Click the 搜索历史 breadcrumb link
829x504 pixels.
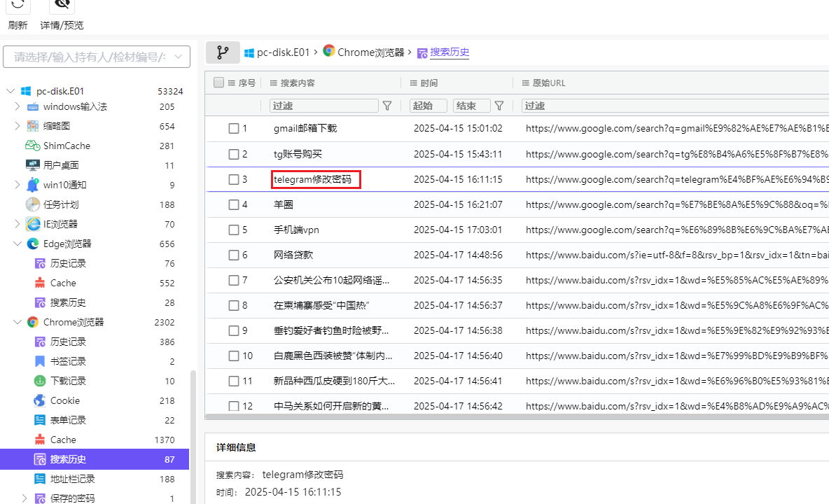pos(450,52)
